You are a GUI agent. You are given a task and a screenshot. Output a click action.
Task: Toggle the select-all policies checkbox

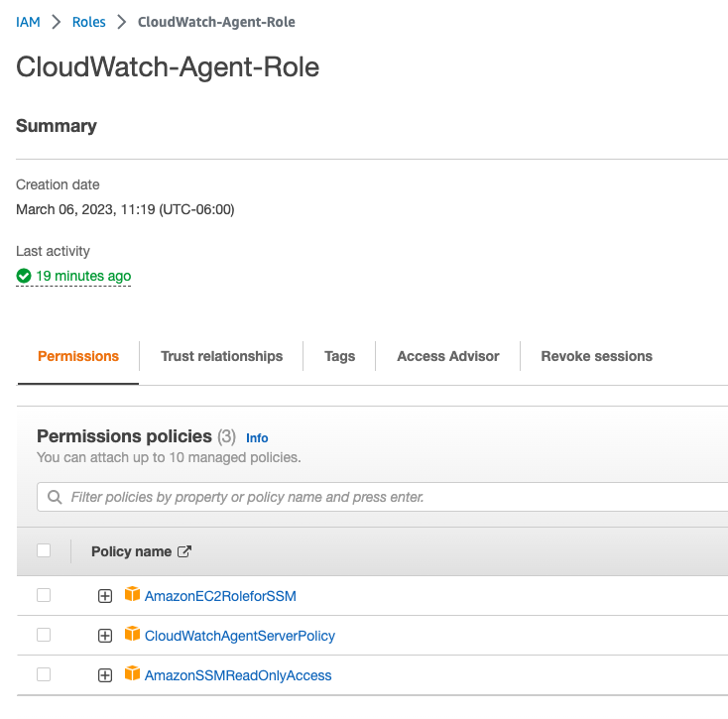point(44,550)
